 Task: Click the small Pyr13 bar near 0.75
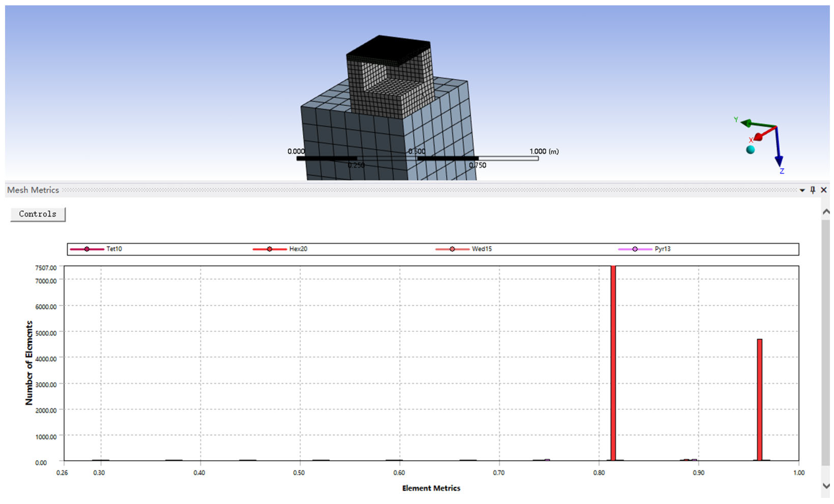click(547, 460)
